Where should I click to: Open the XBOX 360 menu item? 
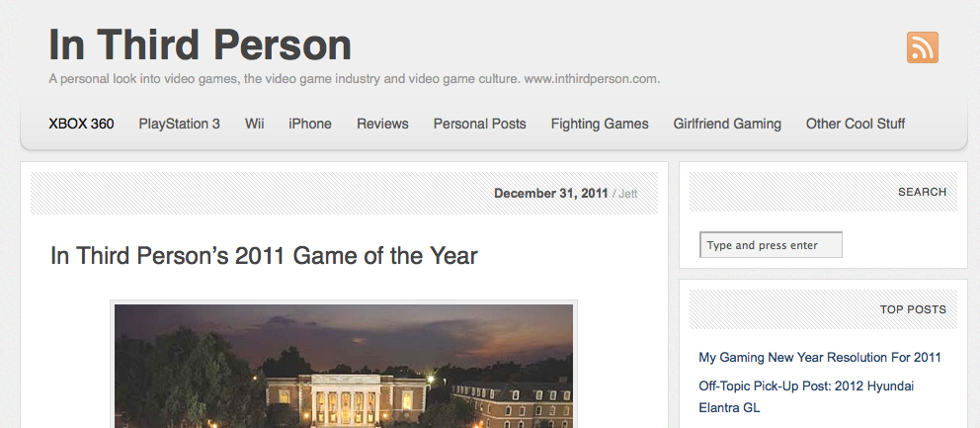click(81, 124)
